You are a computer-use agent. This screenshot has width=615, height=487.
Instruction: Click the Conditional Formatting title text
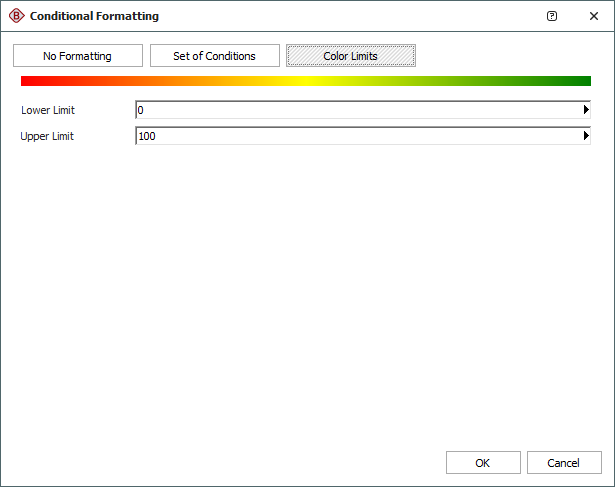94,16
